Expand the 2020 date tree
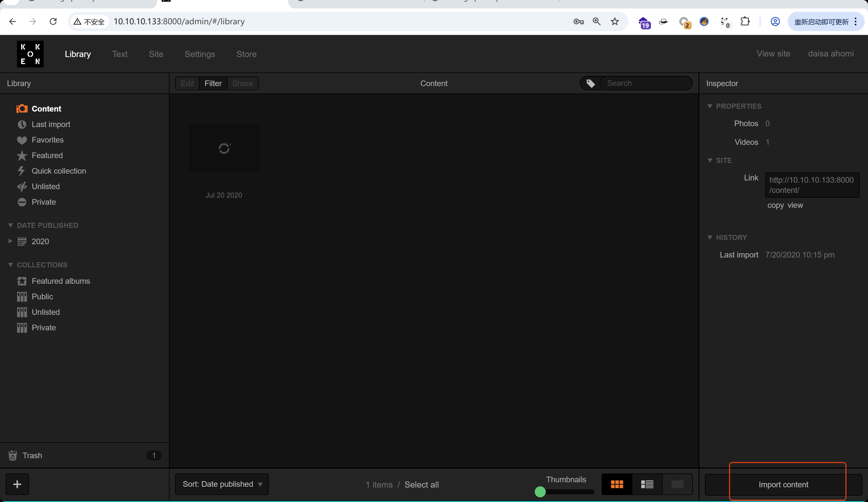Image resolution: width=868 pixels, height=502 pixels. tap(10, 241)
